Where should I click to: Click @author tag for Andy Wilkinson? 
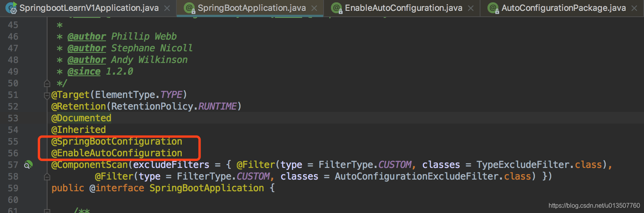click(86, 60)
